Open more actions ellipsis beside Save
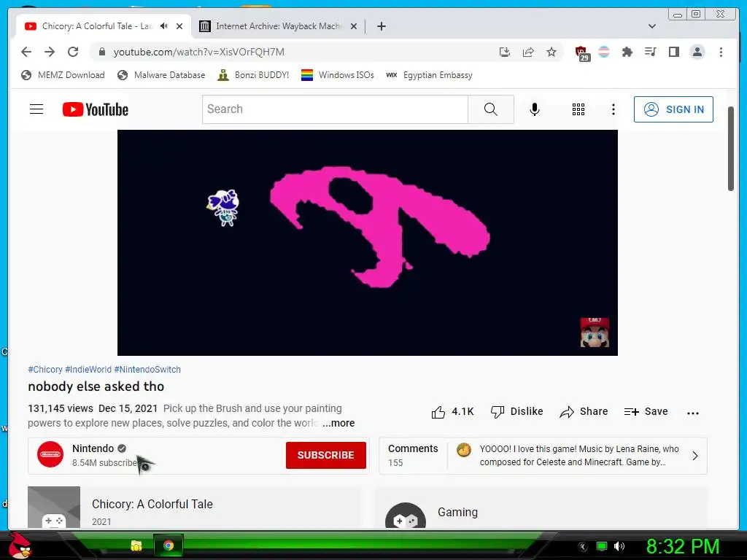 point(693,413)
